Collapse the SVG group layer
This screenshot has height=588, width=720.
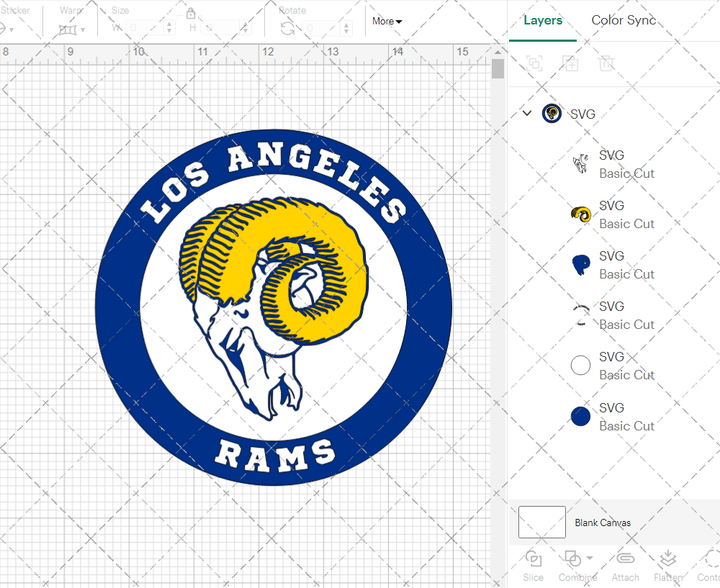click(x=527, y=113)
